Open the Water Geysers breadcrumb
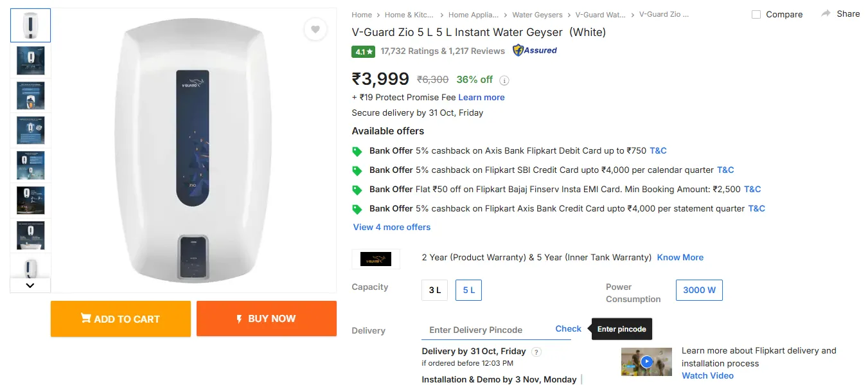 (x=537, y=15)
